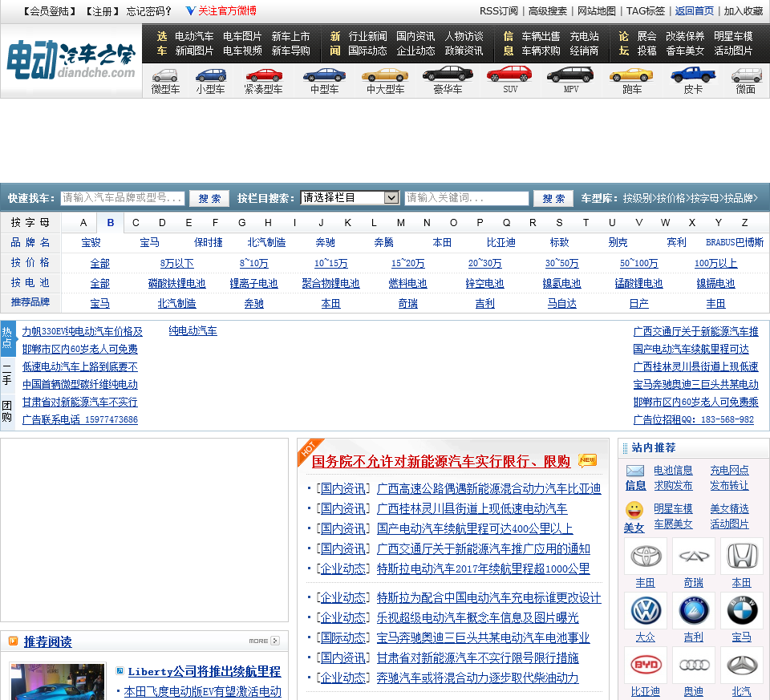770x700 pixels.
Task: Click 搜索 button next to keyword field
Action: (x=553, y=198)
